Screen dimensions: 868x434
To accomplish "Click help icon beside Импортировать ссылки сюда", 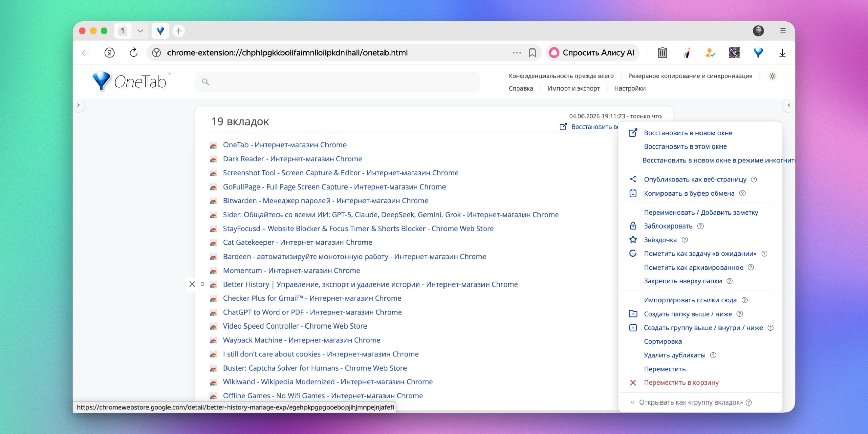I will click(x=745, y=300).
